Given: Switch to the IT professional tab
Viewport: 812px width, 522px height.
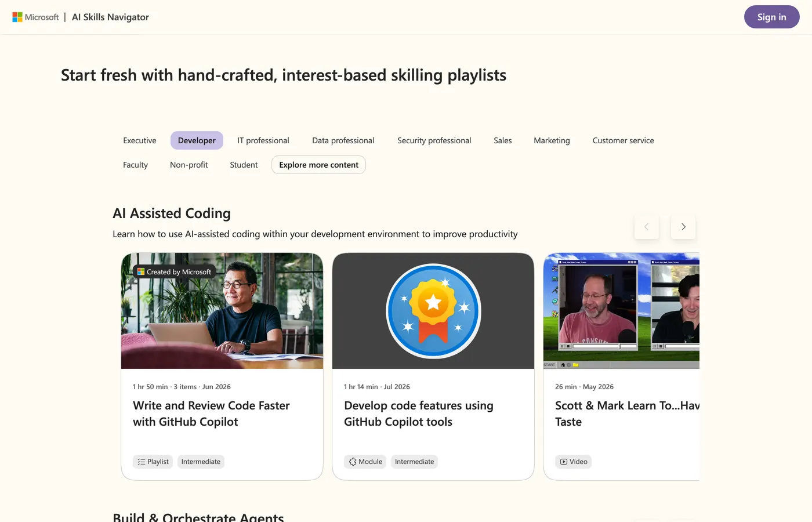Looking at the screenshot, I should click(x=263, y=140).
